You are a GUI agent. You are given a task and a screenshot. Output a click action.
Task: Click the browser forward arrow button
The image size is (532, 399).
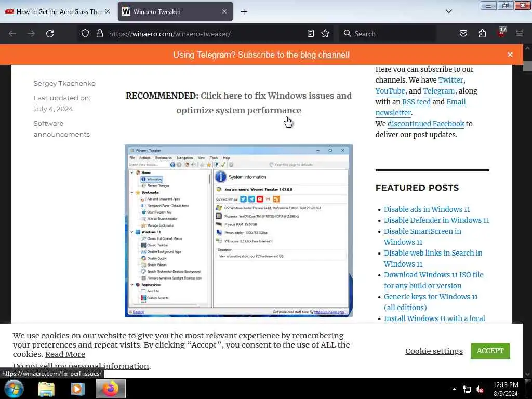(x=31, y=34)
